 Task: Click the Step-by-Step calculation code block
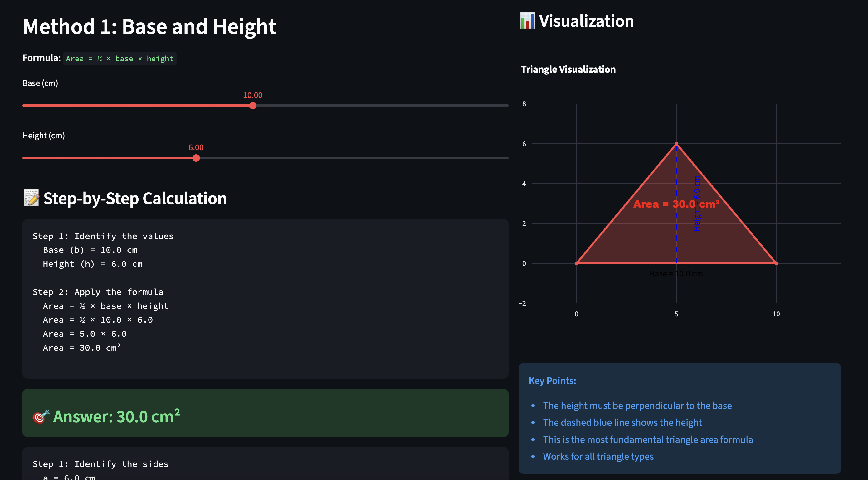coord(265,299)
